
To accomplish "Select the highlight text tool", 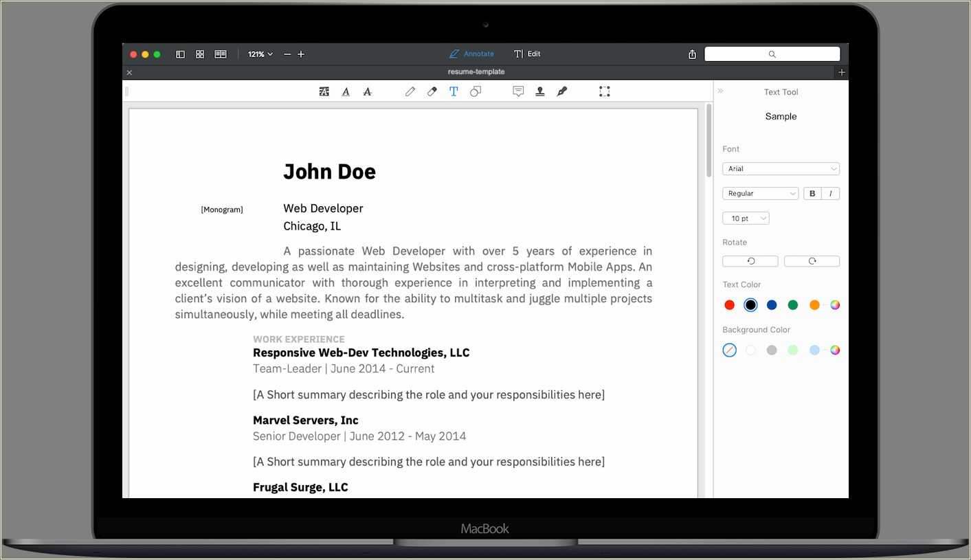I will [x=324, y=91].
